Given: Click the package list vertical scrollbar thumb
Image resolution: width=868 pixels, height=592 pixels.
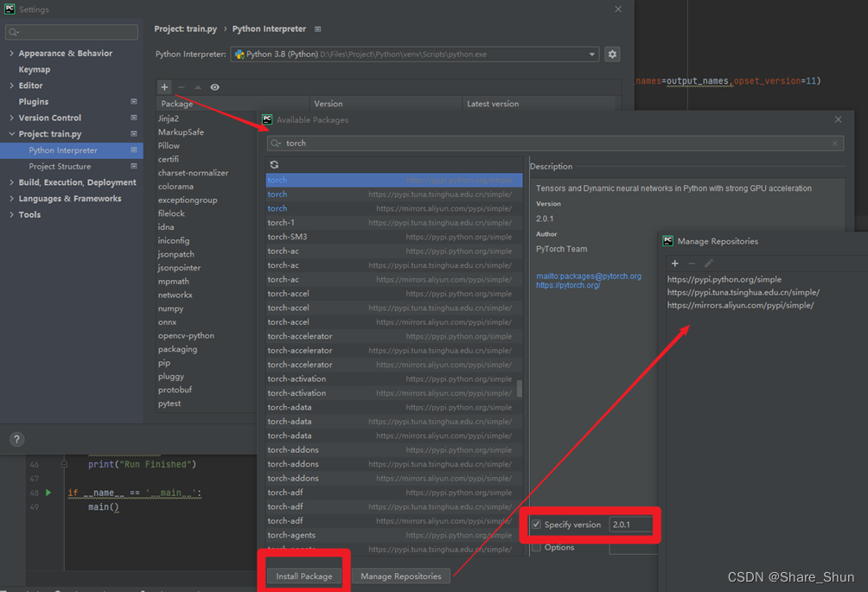Looking at the screenshot, I should coord(520,388).
